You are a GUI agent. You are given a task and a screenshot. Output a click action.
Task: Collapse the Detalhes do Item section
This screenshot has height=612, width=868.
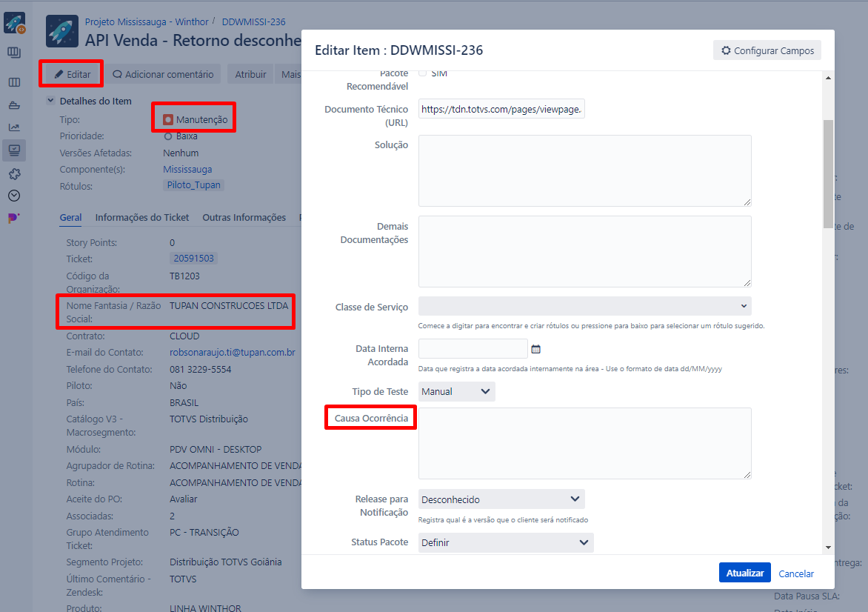coord(50,101)
